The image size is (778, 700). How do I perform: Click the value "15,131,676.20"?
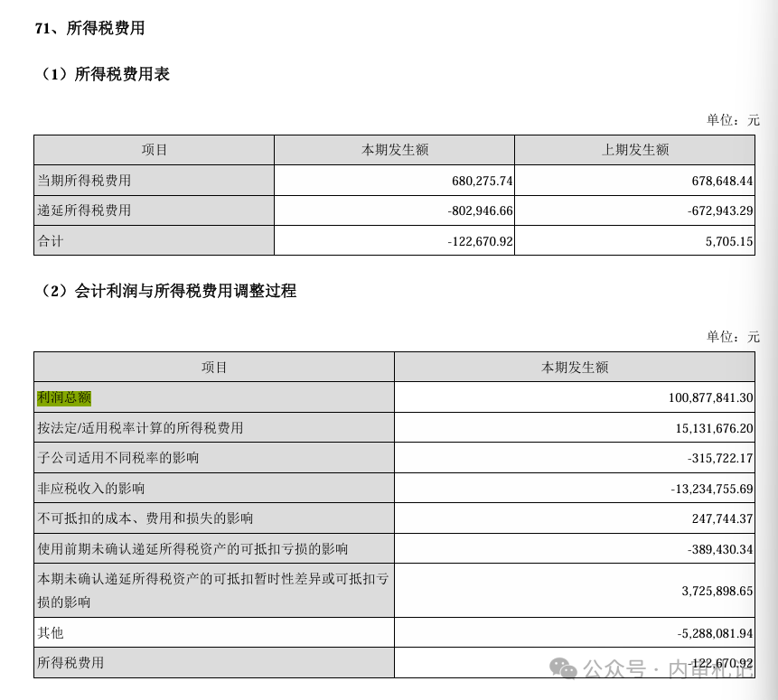pos(714,428)
